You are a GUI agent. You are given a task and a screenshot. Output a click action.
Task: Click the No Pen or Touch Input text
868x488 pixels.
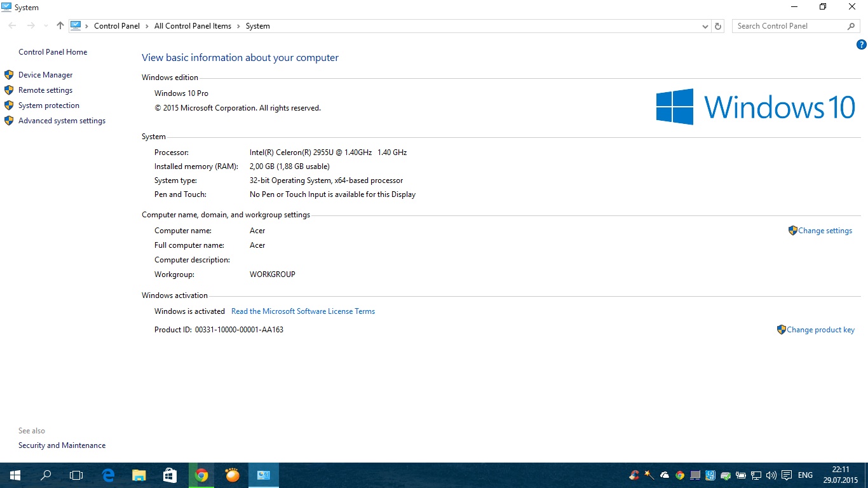click(x=332, y=194)
